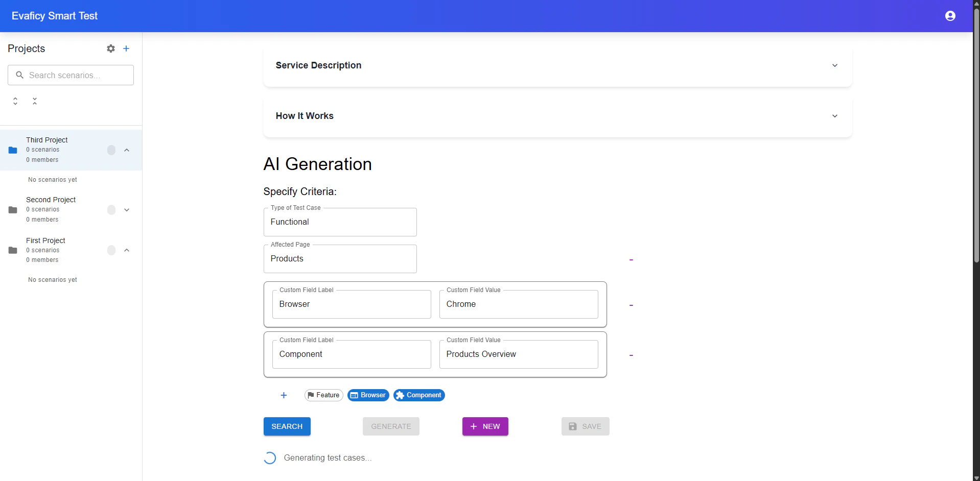The height and width of the screenshot is (481, 980).
Task: Open the Type of Test Case dropdown
Action: tap(340, 222)
